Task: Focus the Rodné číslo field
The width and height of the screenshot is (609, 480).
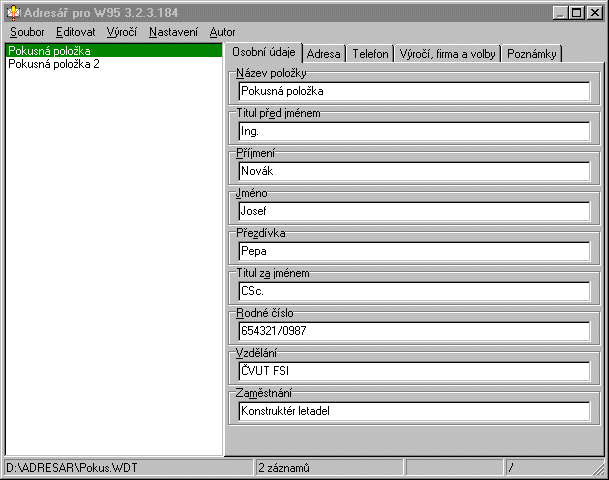Action: [414, 331]
